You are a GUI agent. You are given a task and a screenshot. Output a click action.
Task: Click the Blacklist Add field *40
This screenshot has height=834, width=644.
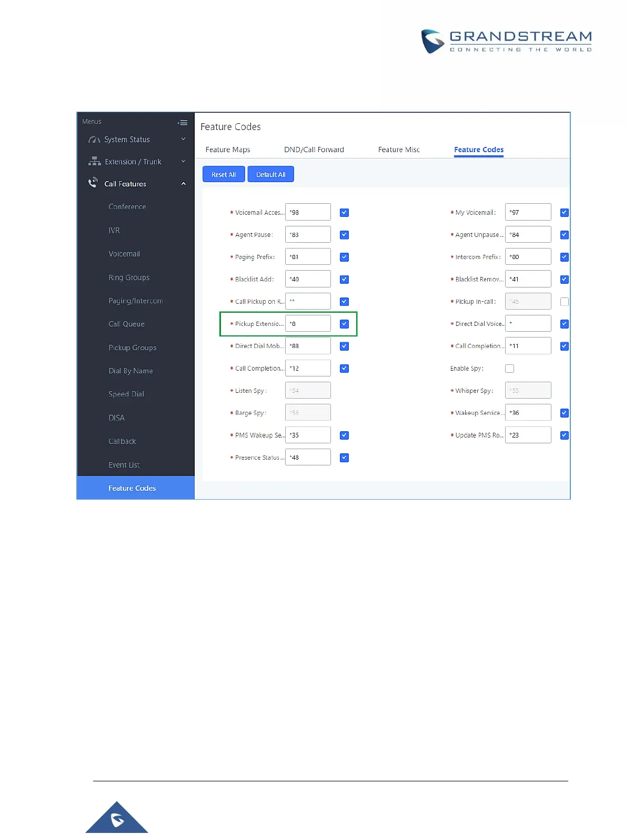tap(308, 279)
